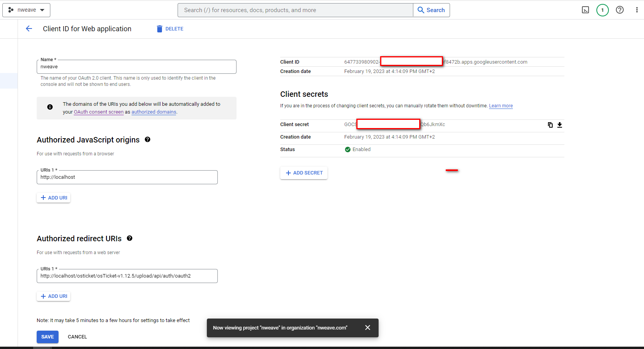The image size is (644, 349).
Task: Click the ADD SECRET button
Action: (304, 173)
